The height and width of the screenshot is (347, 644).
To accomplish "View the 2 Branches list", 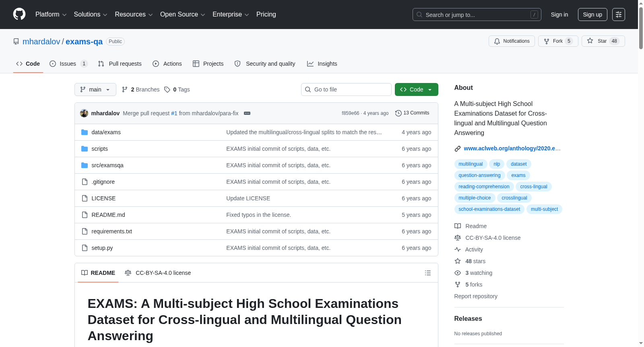I will coord(141,89).
